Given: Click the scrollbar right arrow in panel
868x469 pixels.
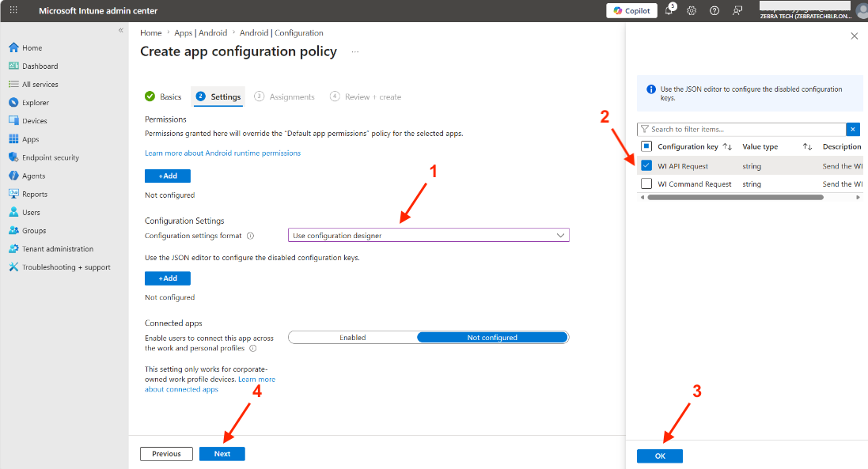Looking at the screenshot, I should tap(858, 197).
